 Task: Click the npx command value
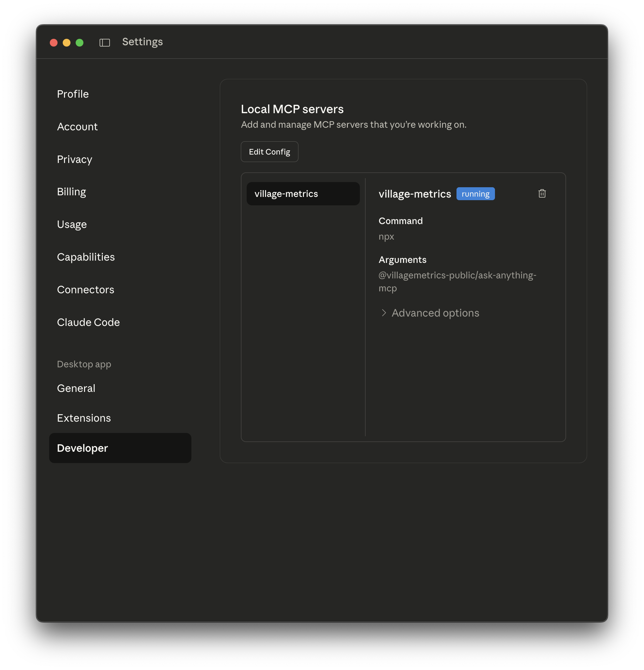pyautogui.click(x=386, y=236)
